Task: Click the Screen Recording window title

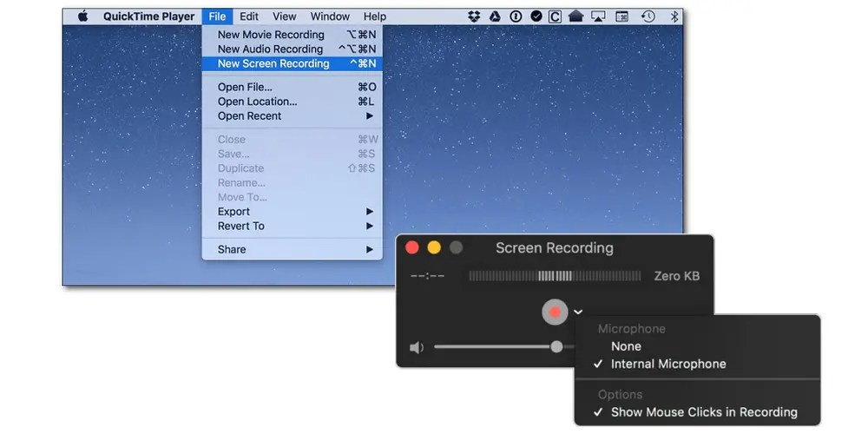Action: click(x=555, y=248)
